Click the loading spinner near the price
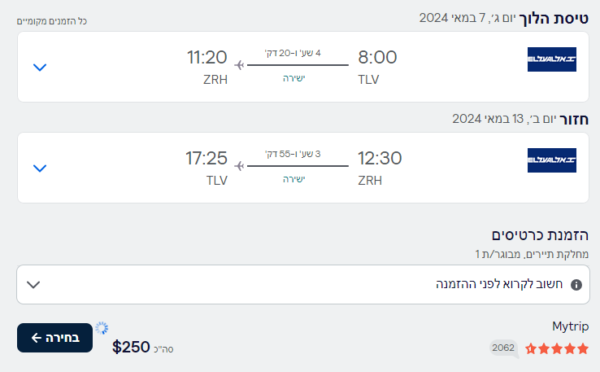Screen dimensions: 600x372 click(x=102, y=328)
